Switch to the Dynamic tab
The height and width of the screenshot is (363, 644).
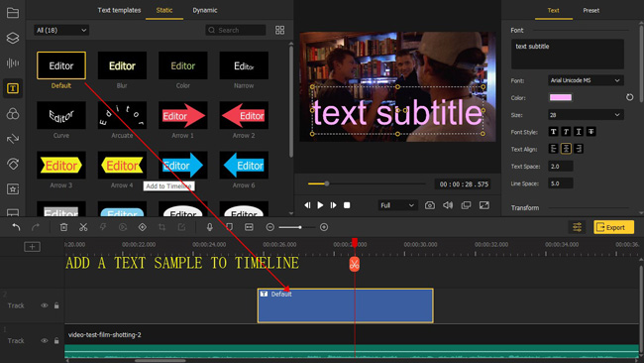pos(205,10)
